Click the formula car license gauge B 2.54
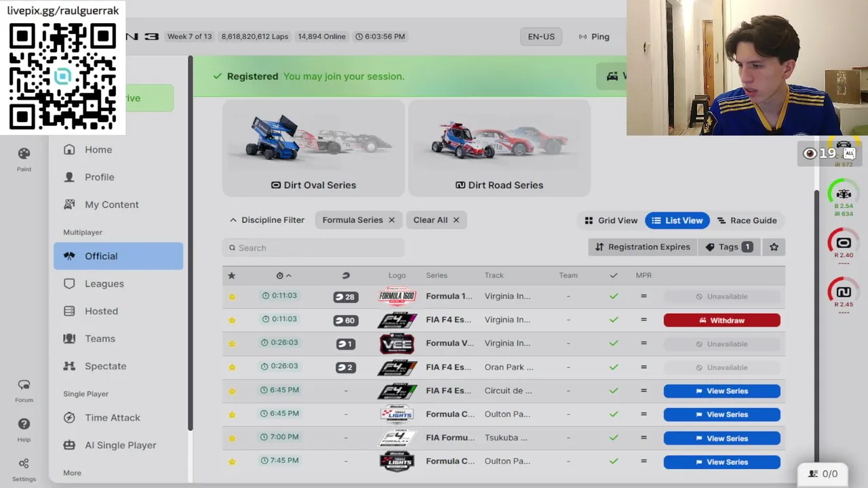Viewport: 868px width, 488px height. tap(844, 195)
